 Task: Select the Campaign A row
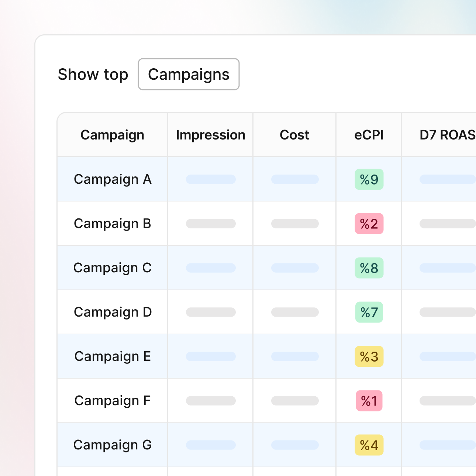click(x=113, y=179)
